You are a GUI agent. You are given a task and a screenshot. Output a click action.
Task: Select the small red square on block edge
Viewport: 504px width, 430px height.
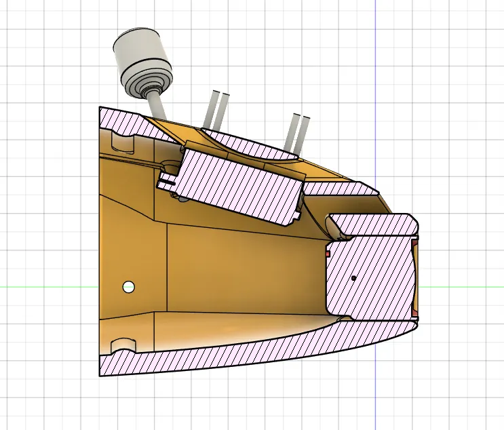click(x=328, y=254)
